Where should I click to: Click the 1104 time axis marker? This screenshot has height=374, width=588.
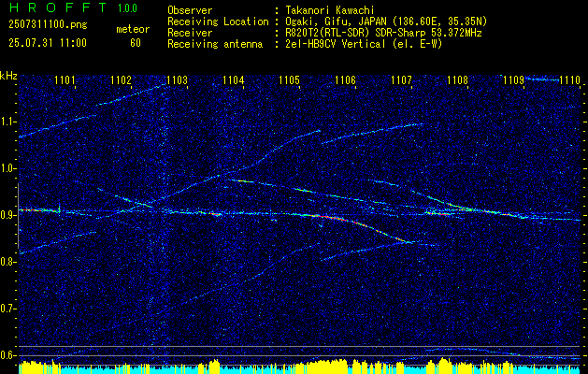234,79
